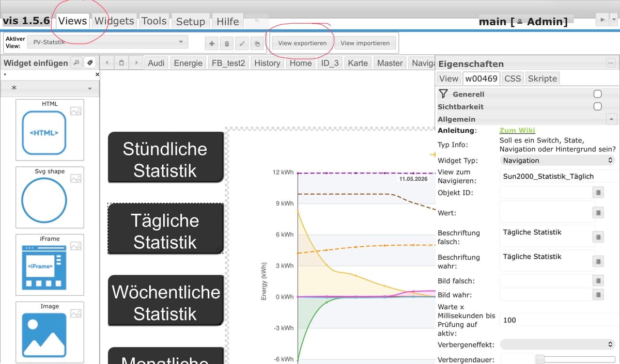Open image picker for Bild falsch
The image size is (620, 364).
point(598,281)
